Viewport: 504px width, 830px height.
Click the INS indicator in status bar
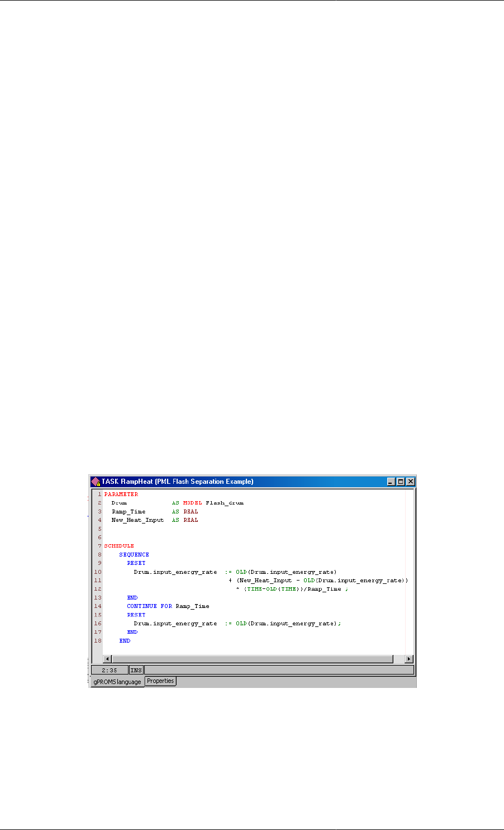coord(136,669)
